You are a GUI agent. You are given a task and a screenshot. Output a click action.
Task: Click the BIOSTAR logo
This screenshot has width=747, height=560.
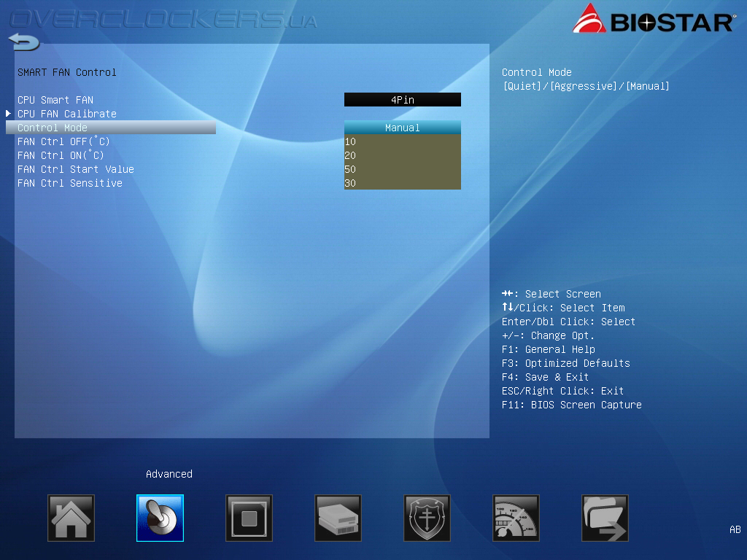[x=654, y=19]
